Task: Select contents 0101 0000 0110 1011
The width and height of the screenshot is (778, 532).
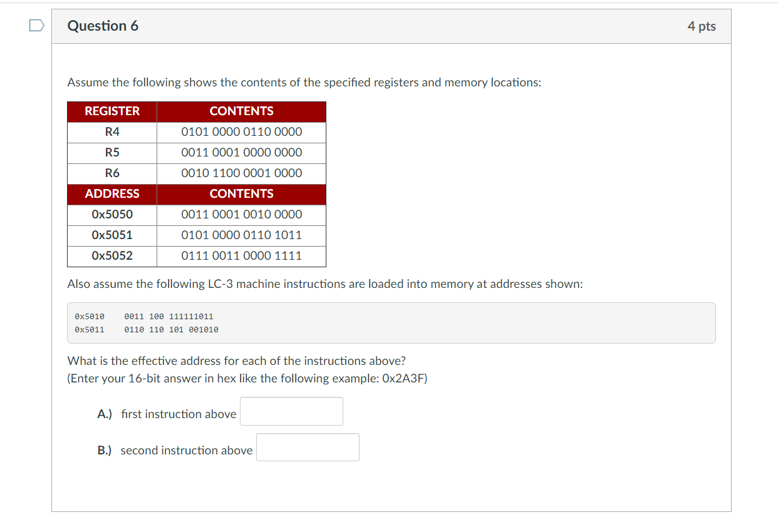Action: (x=242, y=235)
